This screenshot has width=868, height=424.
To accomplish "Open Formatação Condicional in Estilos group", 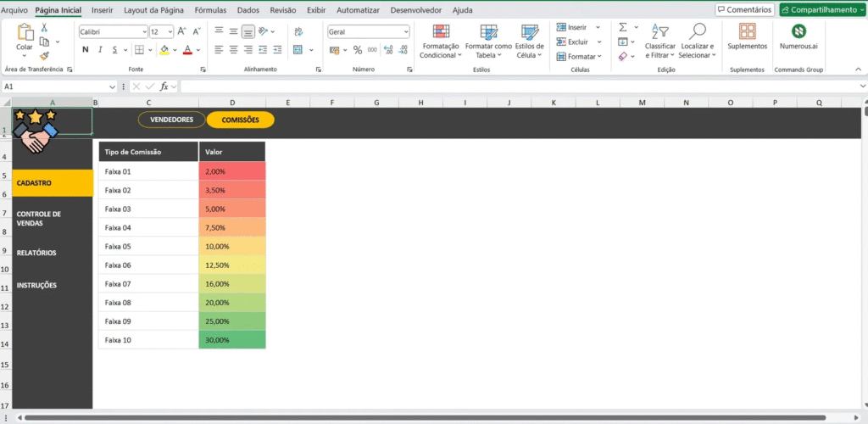I will click(441, 41).
